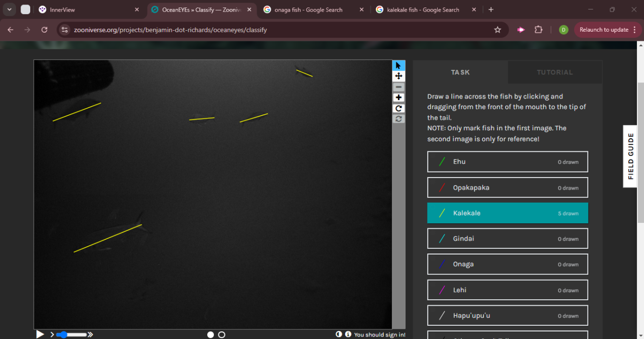The image size is (644, 339).
Task: Choose the Hapu'upu'u species tool
Action: (x=508, y=315)
